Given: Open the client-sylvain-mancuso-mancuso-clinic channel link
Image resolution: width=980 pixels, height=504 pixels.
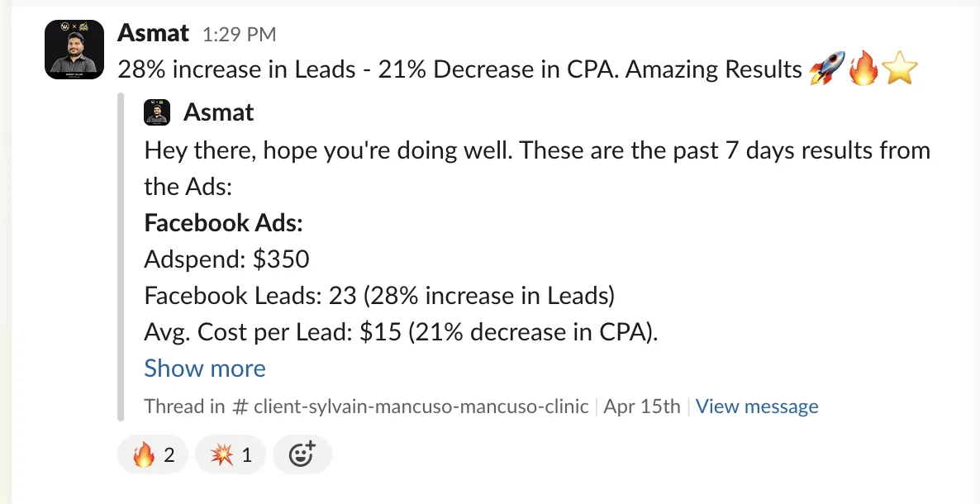Looking at the screenshot, I should click(410, 407).
